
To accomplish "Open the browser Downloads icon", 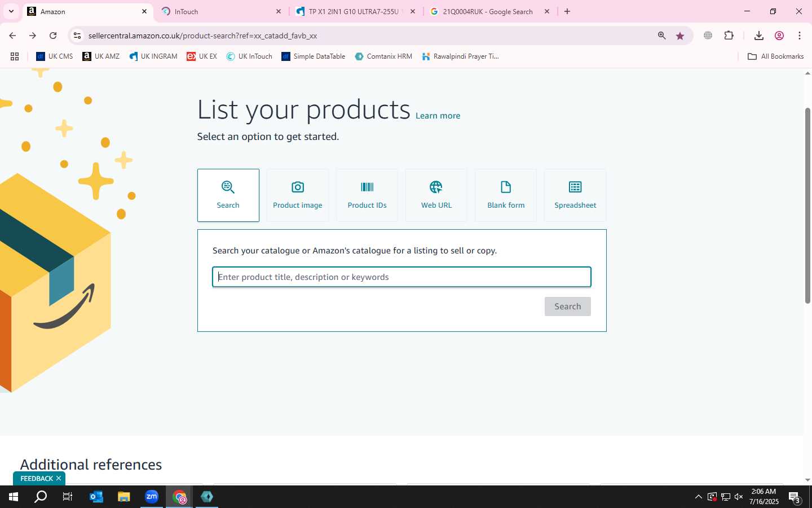I will pyautogui.click(x=759, y=36).
